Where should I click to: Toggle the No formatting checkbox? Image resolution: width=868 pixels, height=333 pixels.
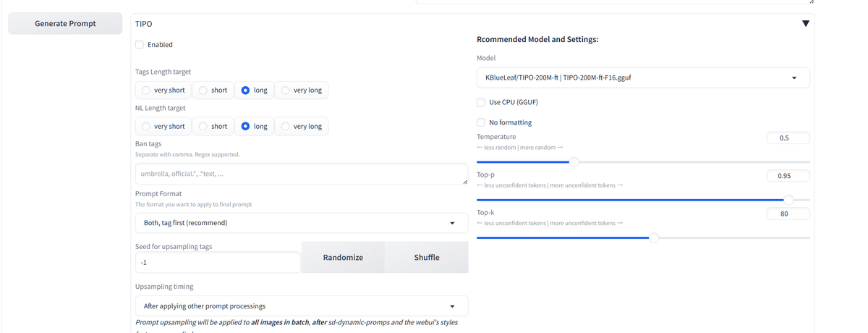[482, 122]
